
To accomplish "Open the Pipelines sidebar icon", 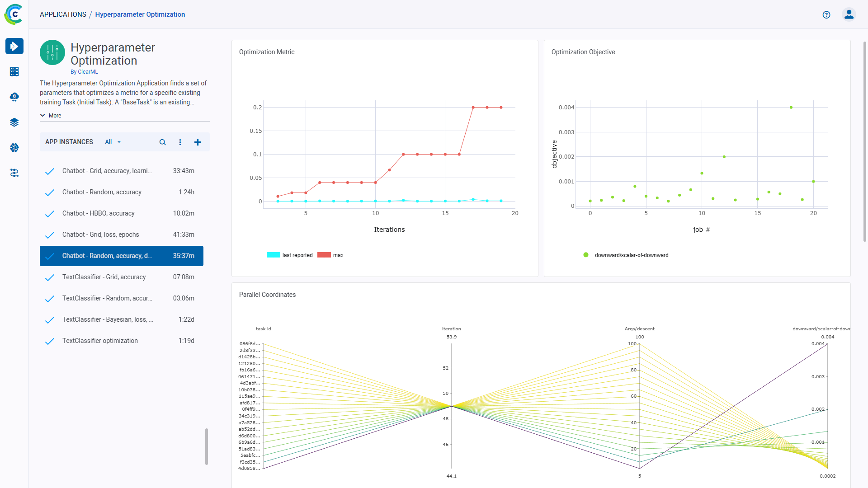I will 14,173.
